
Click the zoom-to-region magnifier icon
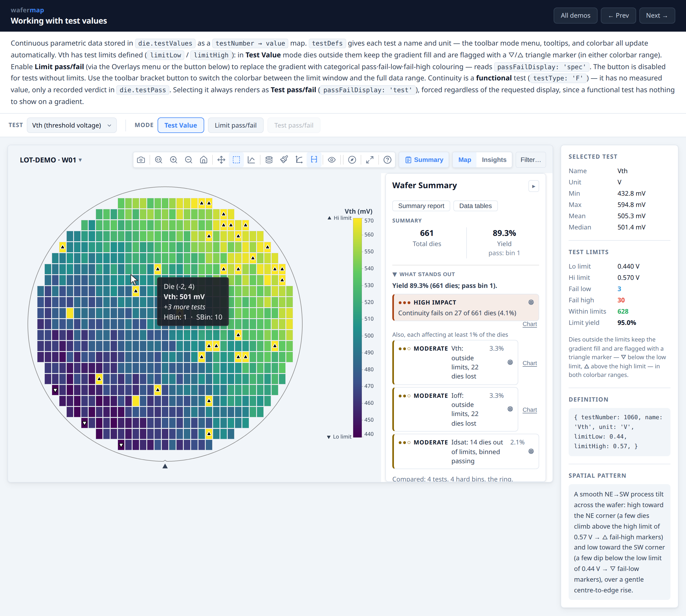click(x=159, y=160)
